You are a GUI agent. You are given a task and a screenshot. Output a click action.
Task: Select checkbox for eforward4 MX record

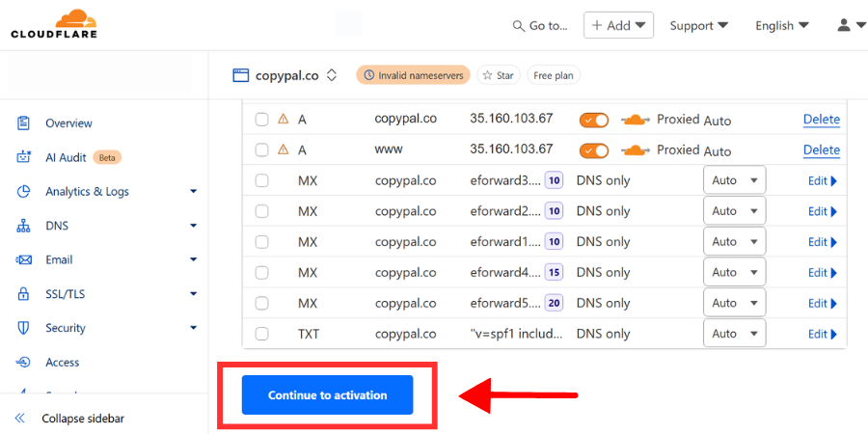point(261,272)
